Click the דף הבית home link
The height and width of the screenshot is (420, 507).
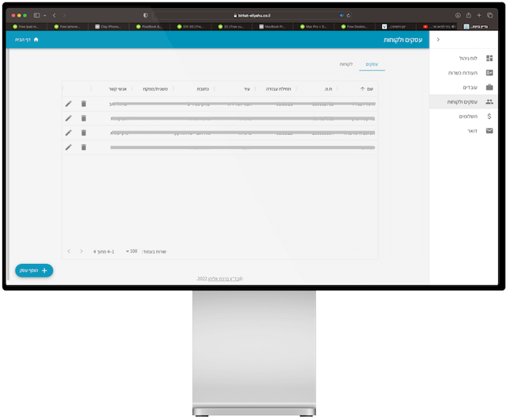click(27, 40)
